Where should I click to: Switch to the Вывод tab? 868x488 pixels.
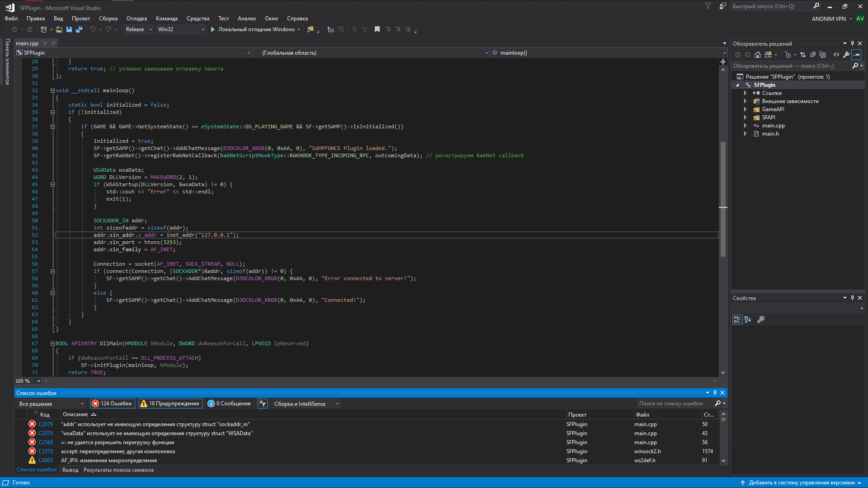coord(70,470)
